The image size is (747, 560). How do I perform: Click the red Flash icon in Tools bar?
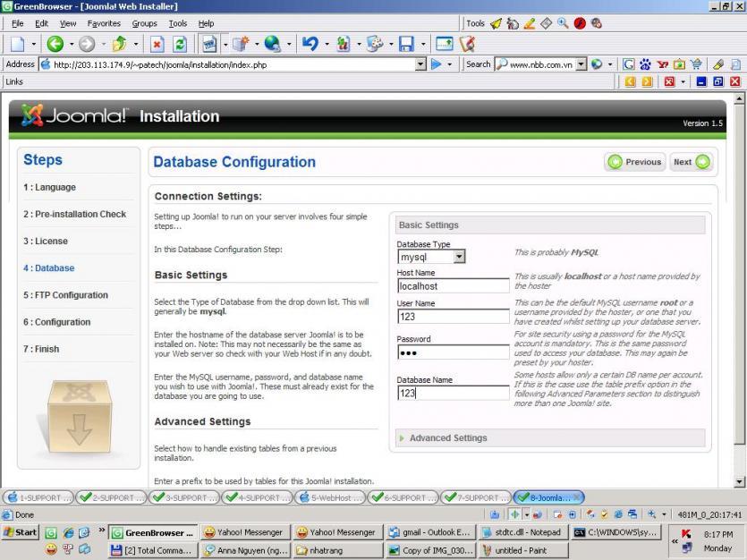click(580, 23)
